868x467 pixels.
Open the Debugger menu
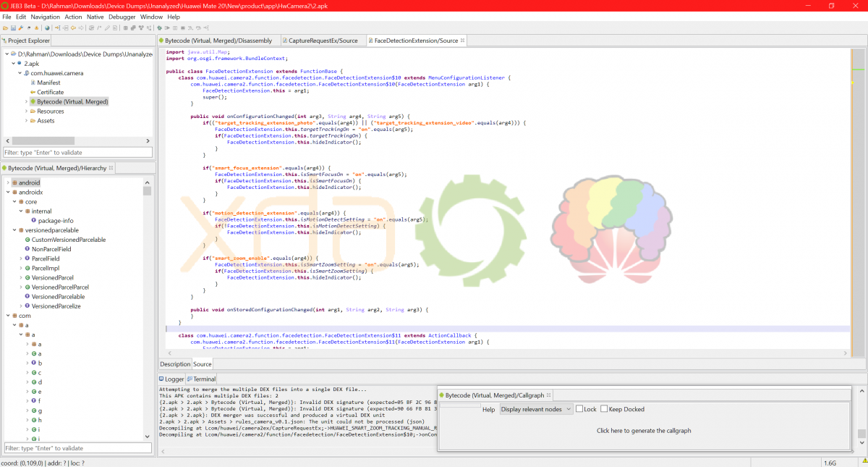pos(122,17)
